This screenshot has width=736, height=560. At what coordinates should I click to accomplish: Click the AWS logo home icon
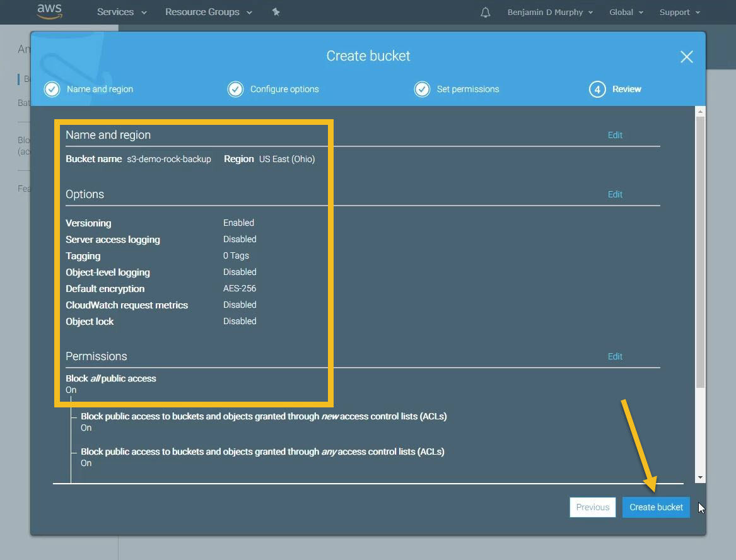tap(50, 11)
